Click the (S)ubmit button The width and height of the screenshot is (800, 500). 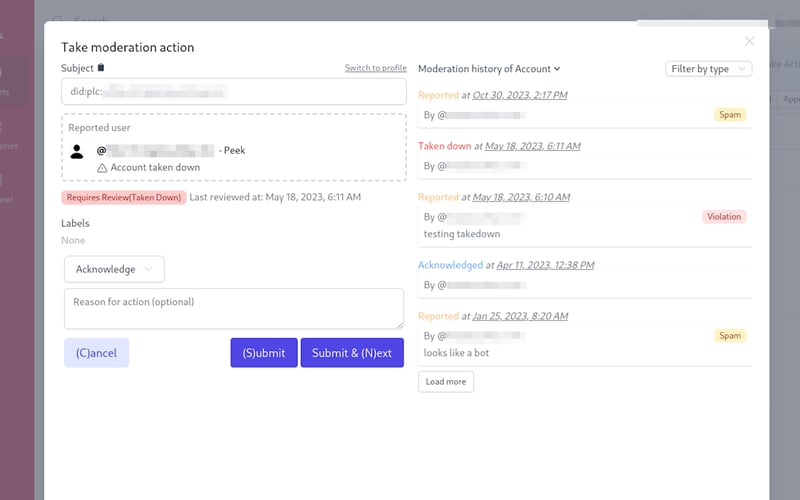click(x=264, y=353)
